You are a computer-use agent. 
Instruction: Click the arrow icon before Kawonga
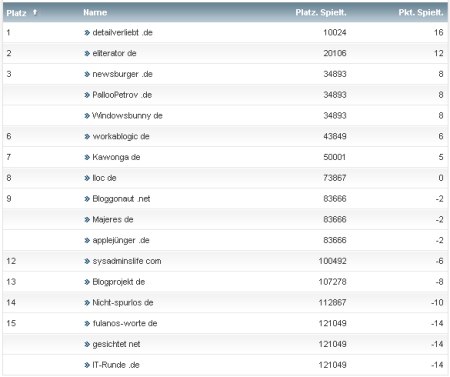(87, 157)
